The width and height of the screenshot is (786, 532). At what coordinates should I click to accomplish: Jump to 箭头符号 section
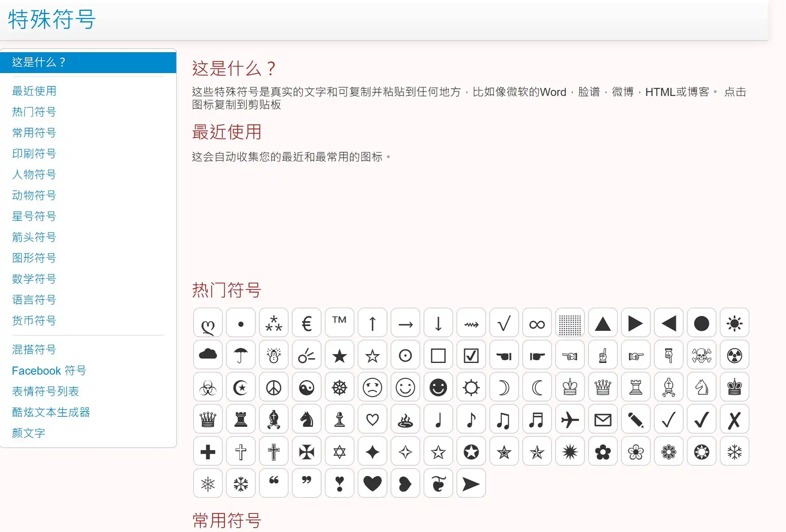click(x=34, y=237)
